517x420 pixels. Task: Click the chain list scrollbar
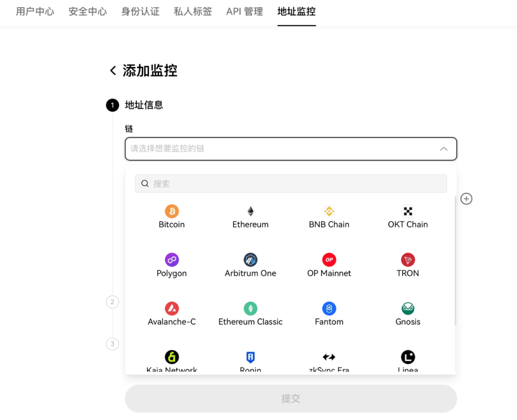(x=455, y=260)
